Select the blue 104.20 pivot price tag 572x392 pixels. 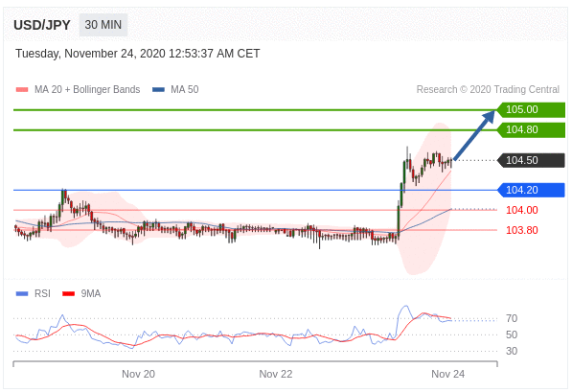531,190
